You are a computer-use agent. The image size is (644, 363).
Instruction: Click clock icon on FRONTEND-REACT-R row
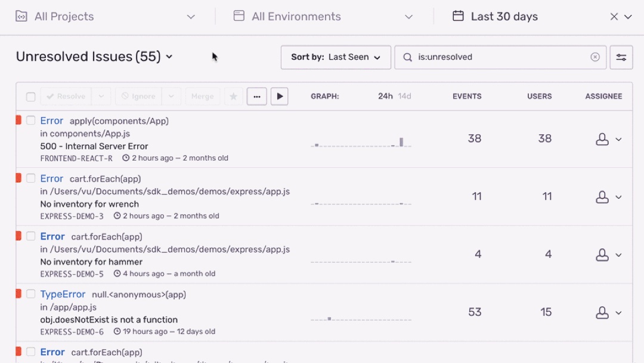click(126, 158)
